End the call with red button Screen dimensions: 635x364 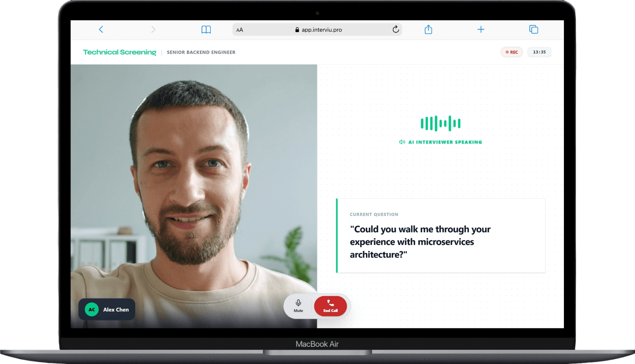point(331,306)
